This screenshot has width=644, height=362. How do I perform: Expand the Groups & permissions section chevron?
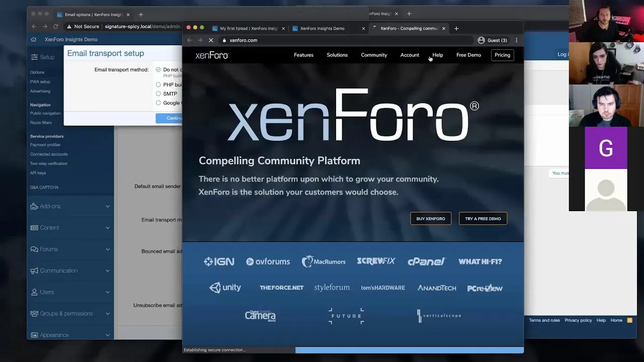108,314
